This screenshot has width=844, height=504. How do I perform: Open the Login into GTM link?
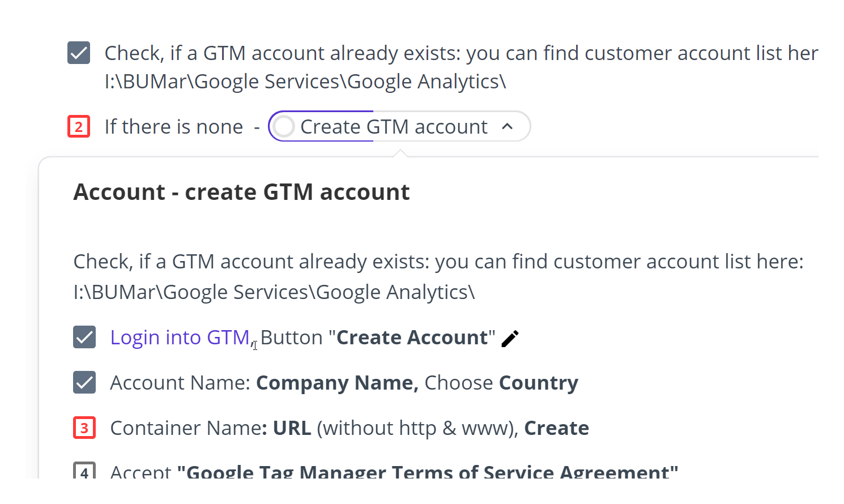click(x=180, y=338)
